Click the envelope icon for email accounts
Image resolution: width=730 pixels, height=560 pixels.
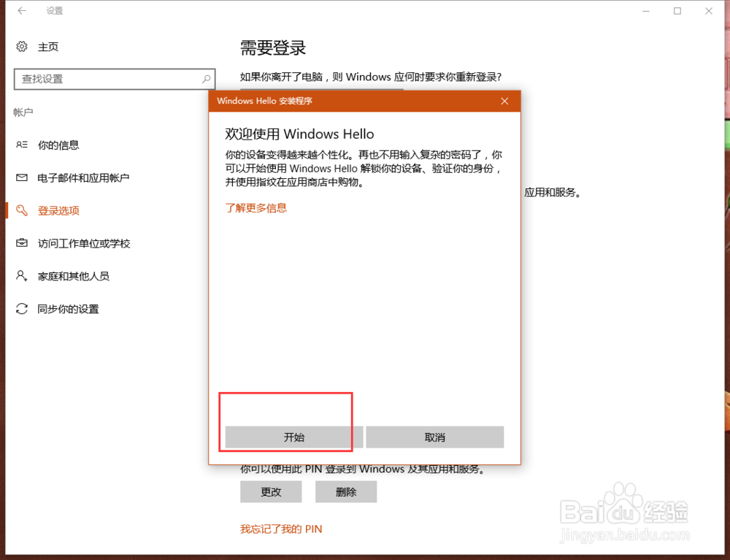pyautogui.click(x=22, y=177)
